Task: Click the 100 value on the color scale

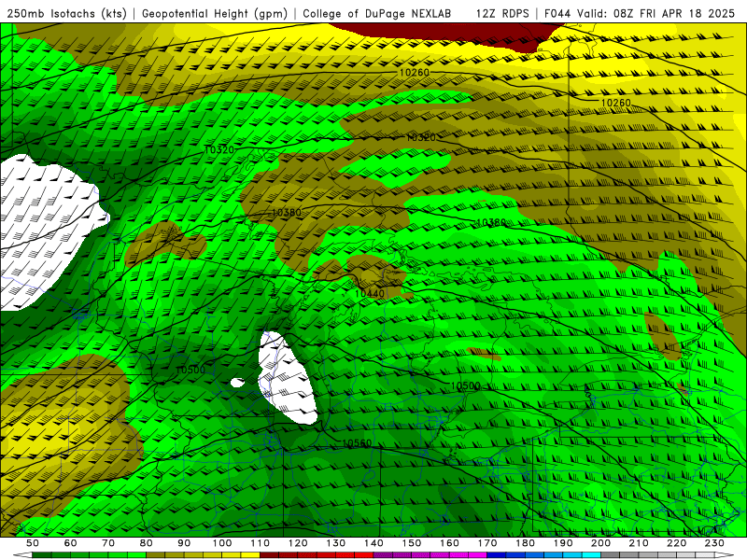Action: coord(222,543)
